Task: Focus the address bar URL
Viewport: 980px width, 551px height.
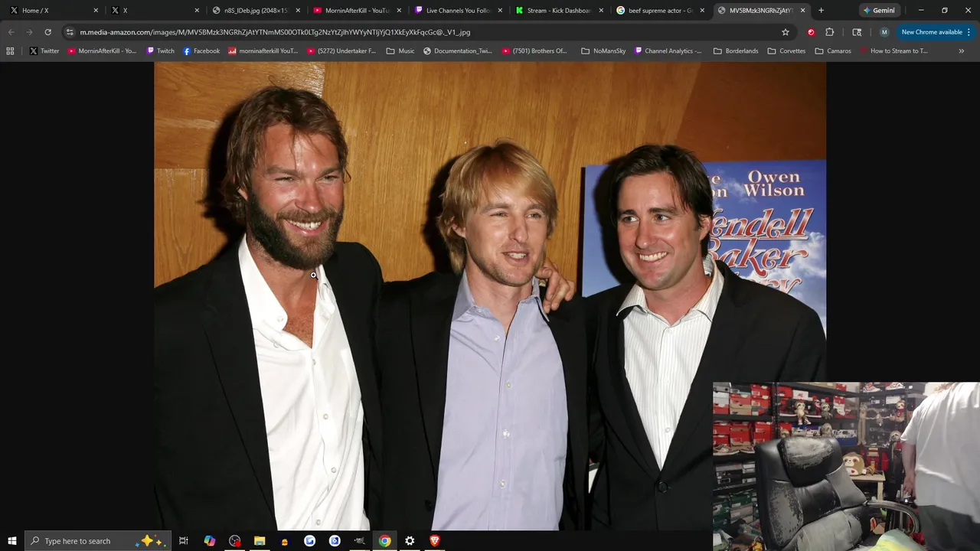Action: [x=275, y=32]
